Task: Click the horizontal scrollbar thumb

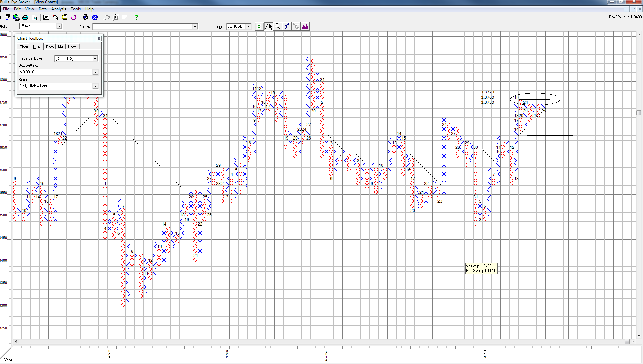Action: [x=627, y=341]
